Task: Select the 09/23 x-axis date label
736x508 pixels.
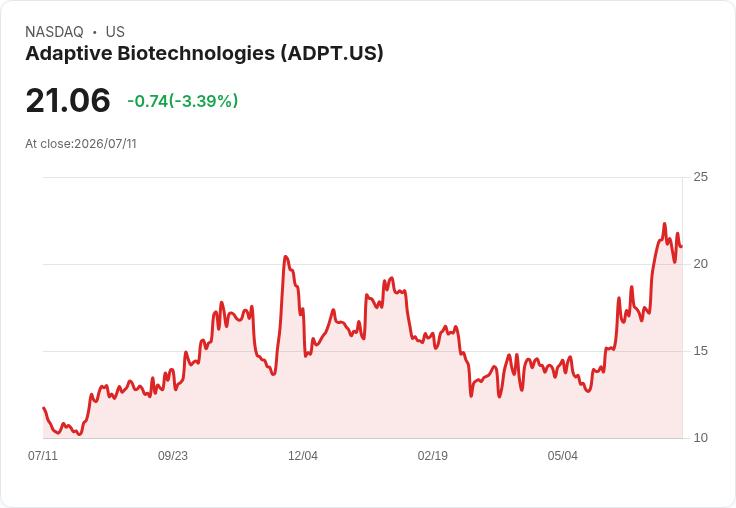Action: (173, 455)
